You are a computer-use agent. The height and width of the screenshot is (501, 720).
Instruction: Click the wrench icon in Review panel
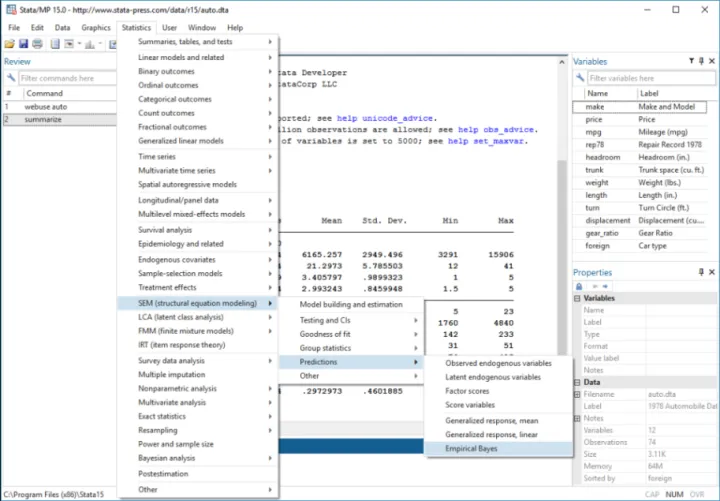[x=10, y=77]
